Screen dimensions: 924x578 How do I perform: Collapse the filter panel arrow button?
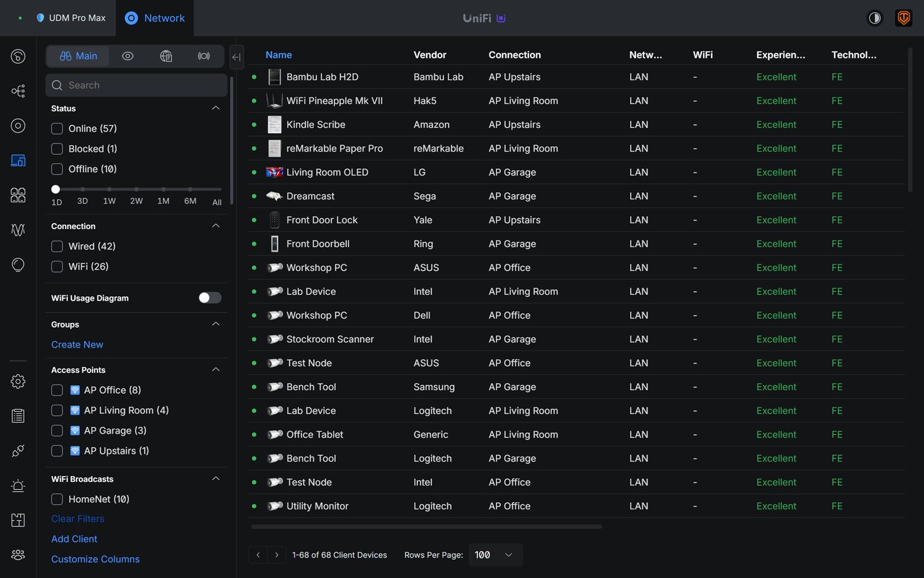click(x=236, y=57)
